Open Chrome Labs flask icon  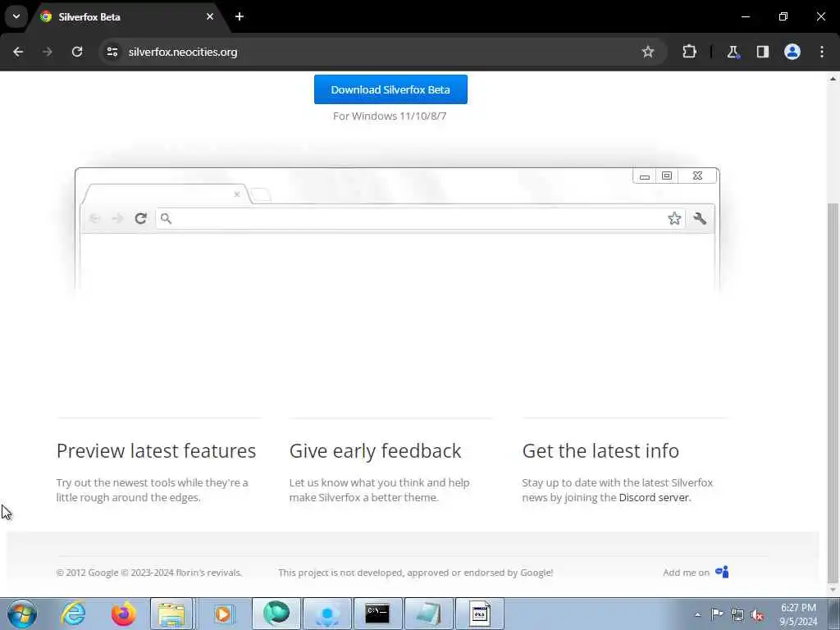(733, 52)
